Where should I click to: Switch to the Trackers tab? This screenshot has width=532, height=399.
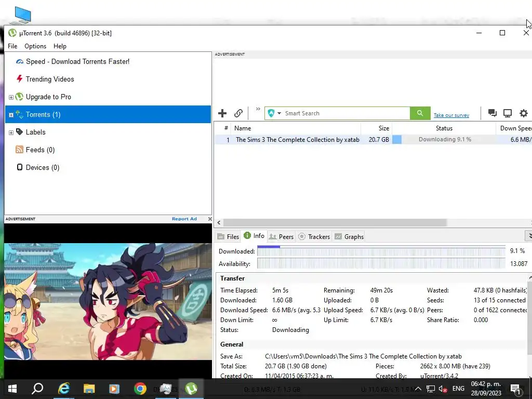[314, 236]
